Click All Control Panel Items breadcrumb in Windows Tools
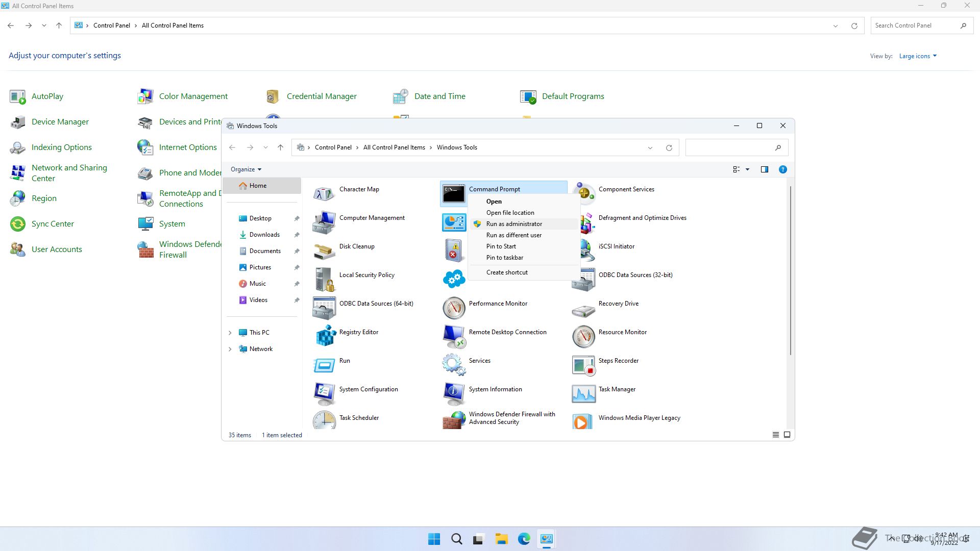Screen dimensions: 980x551 click(x=394, y=147)
